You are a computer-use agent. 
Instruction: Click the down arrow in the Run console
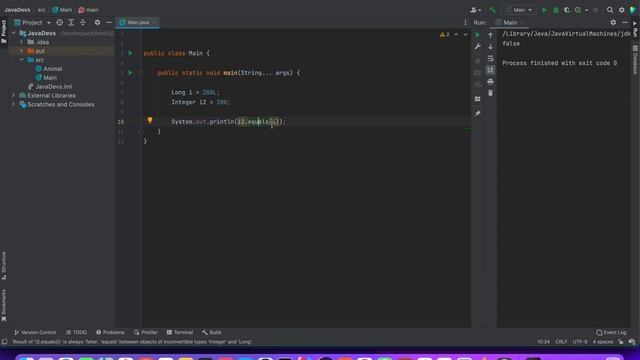pos(491,47)
